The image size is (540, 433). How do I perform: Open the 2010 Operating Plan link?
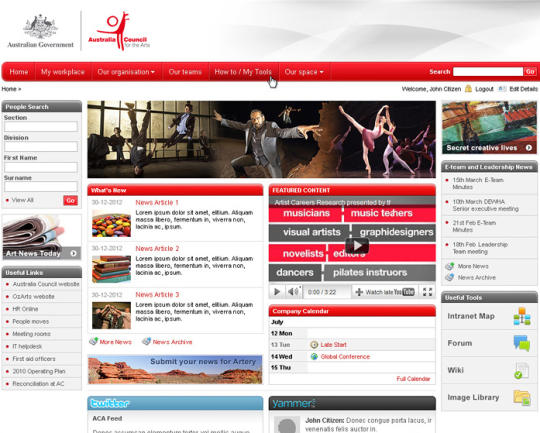coord(39,371)
